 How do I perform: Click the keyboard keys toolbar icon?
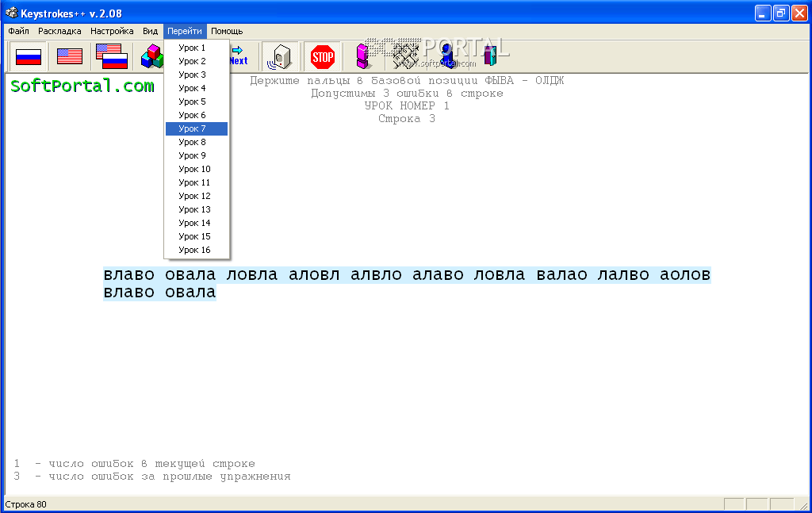tap(404, 56)
